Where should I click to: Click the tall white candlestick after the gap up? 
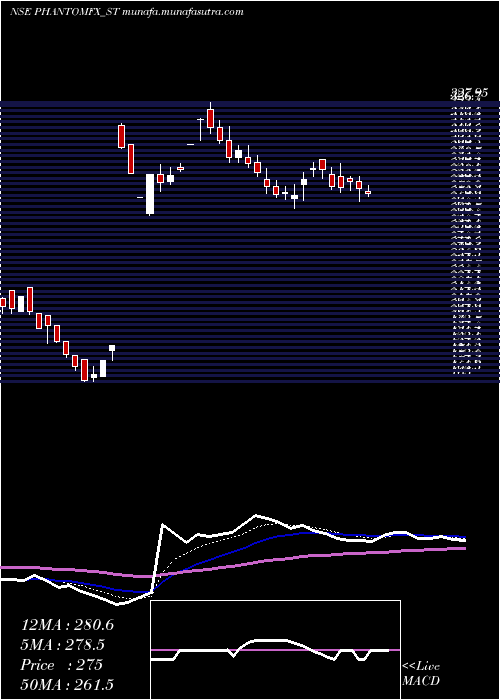coord(150,194)
